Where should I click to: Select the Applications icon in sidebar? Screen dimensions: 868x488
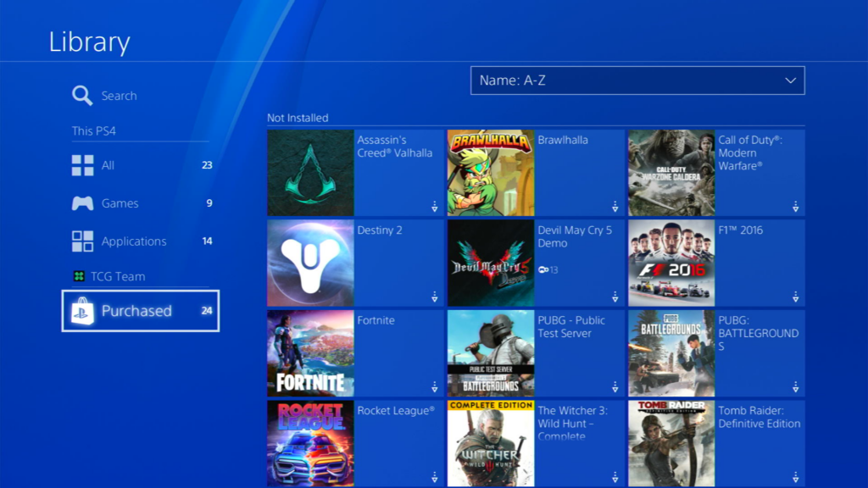point(82,241)
